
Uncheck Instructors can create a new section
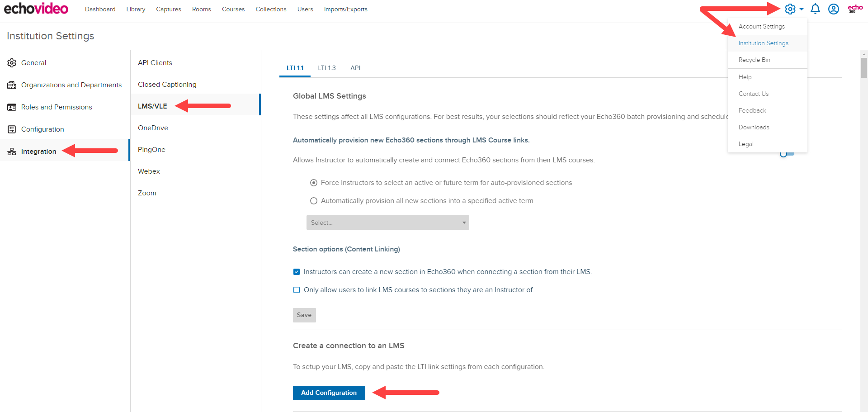tap(297, 272)
